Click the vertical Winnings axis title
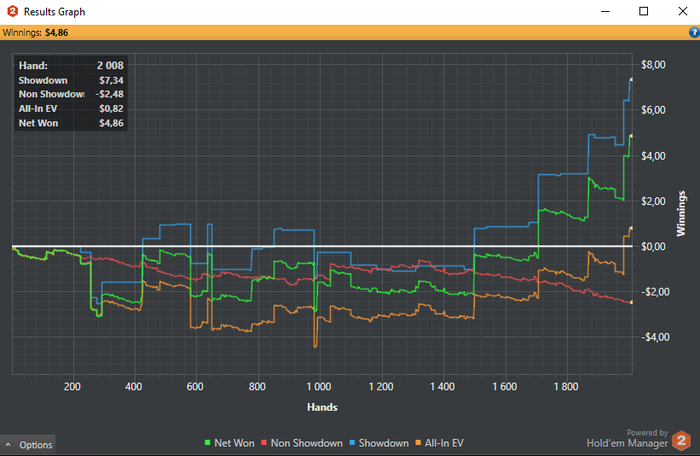 [681, 213]
